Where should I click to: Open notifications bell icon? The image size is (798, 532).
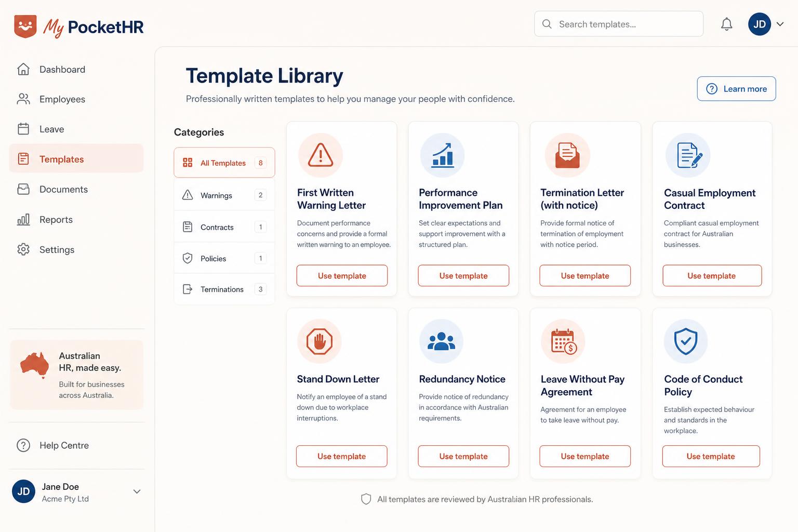point(727,24)
